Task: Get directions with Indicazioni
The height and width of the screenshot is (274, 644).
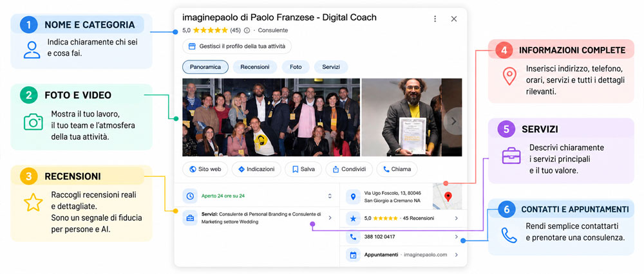Action: [256, 169]
